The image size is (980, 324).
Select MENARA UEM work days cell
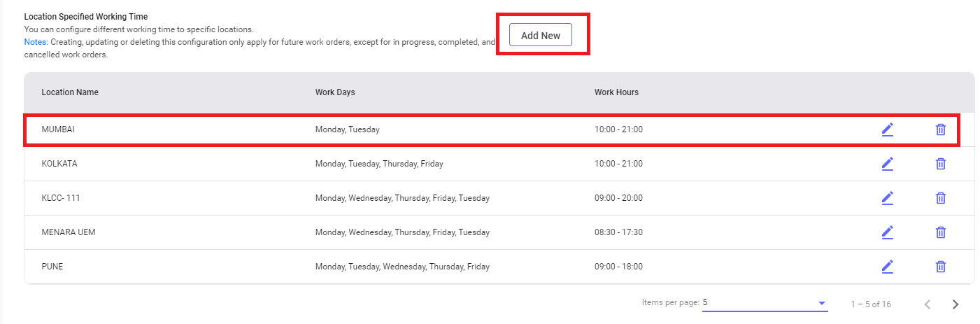(x=402, y=232)
